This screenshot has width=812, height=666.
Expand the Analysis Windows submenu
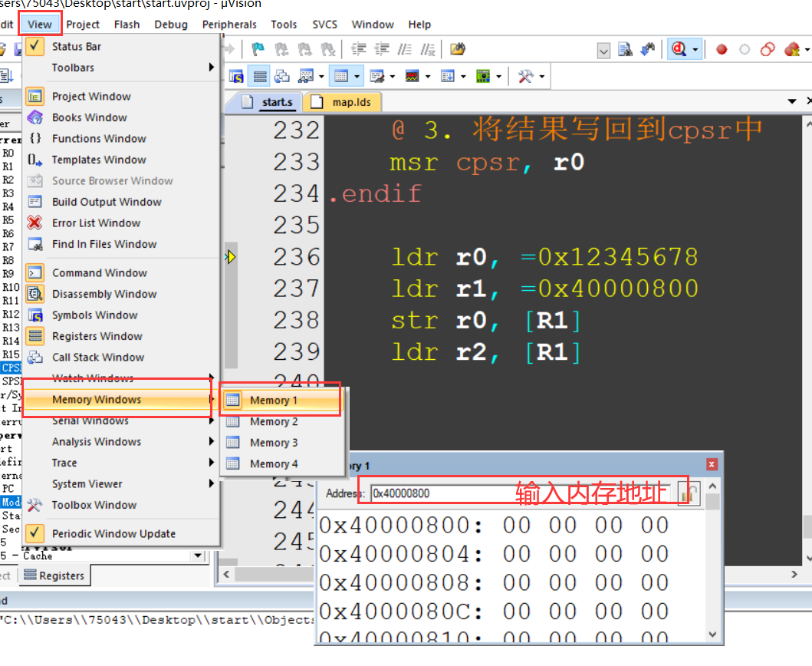click(x=120, y=442)
